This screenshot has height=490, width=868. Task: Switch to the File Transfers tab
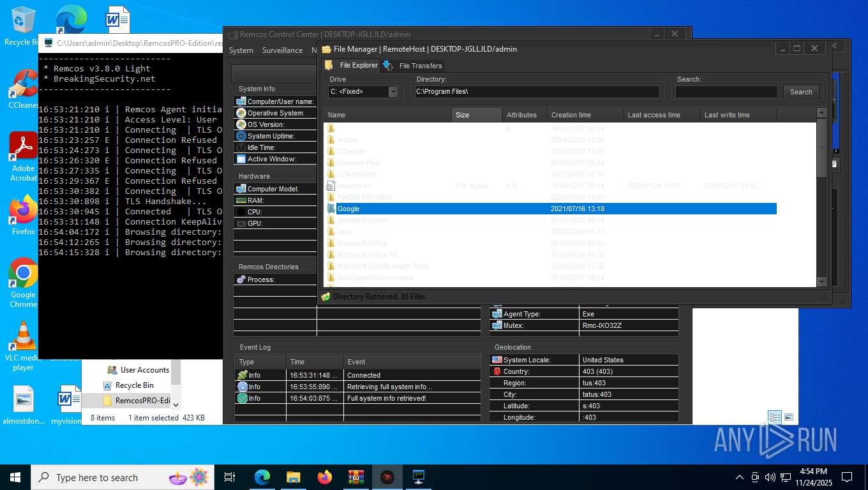pyautogui.click(x=413, y=65)
